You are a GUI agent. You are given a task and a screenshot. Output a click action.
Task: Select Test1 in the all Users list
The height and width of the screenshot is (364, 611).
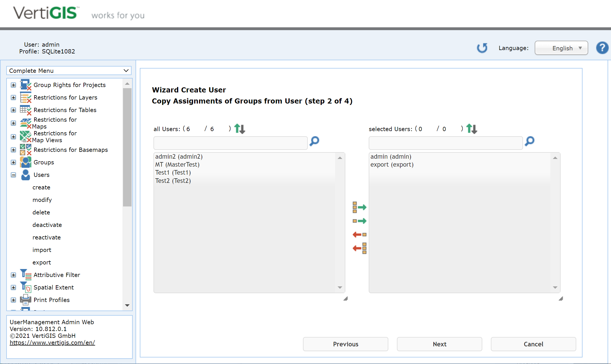(173, 172)
